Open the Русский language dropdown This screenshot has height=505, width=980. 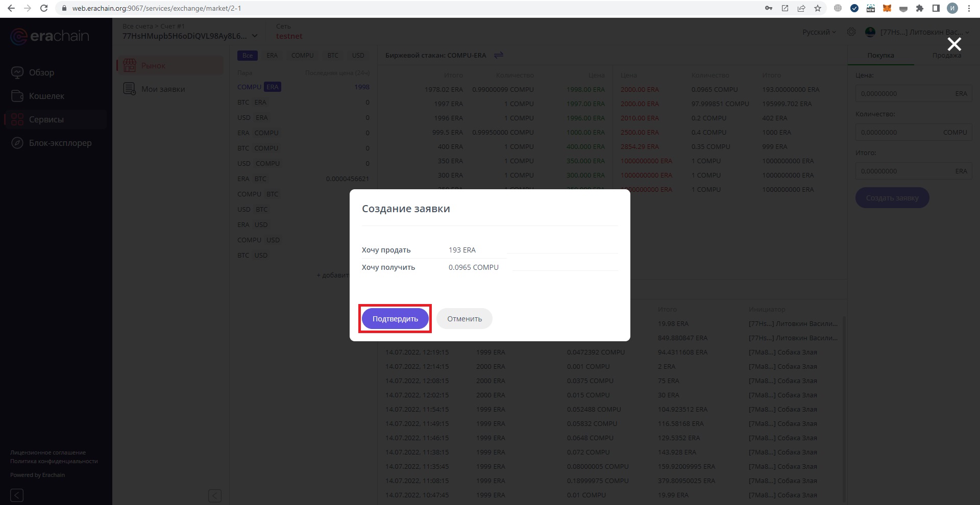[819, 32]
